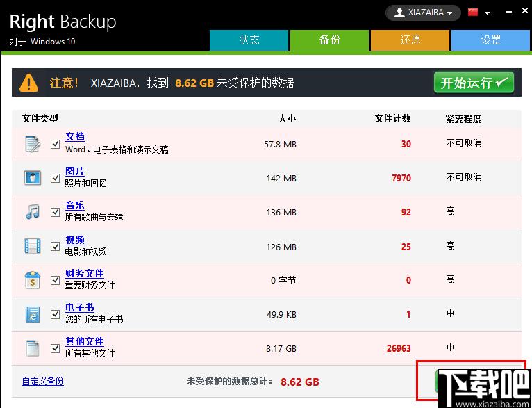Expand the language flag dropdown arrow
Image resolution: width=532 pixels, height=408 pixels.
pos(488,13)
